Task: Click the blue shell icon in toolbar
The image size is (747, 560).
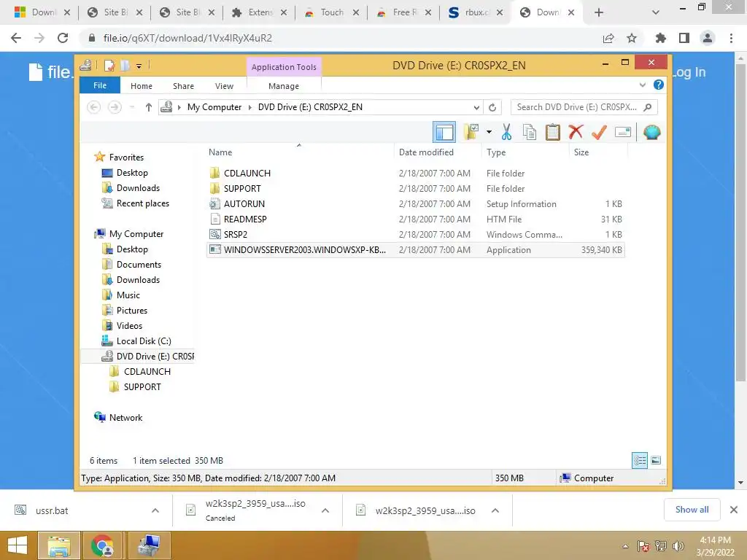Action: 651,132
